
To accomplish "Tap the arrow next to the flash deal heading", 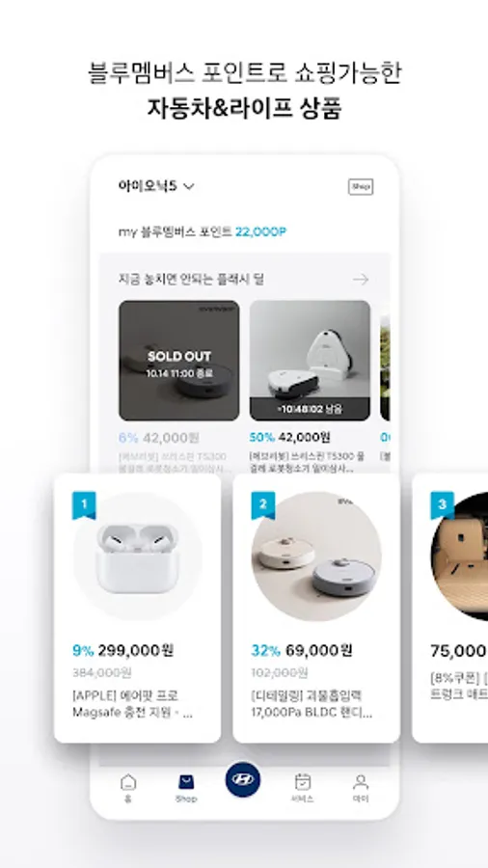I will coord(361,280).
